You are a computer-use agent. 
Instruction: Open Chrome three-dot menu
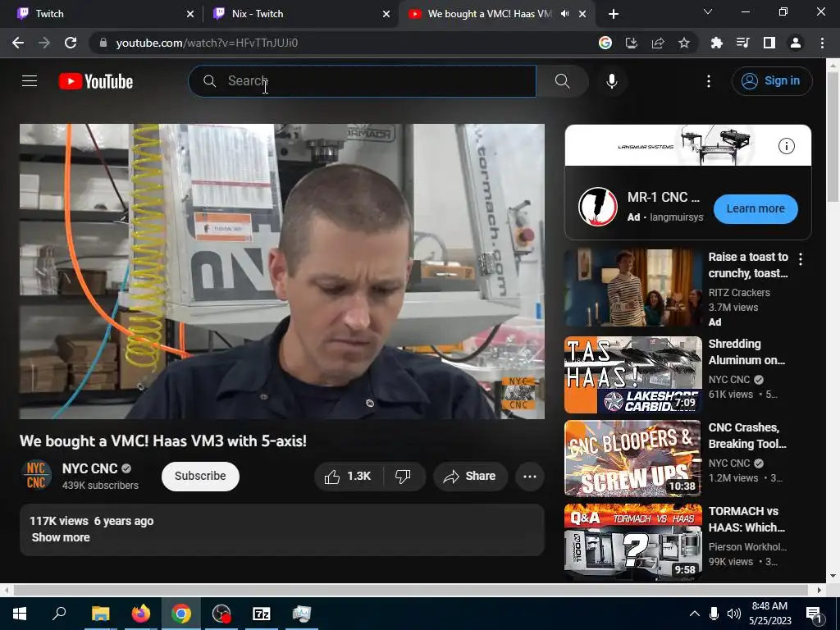point(822,43)
